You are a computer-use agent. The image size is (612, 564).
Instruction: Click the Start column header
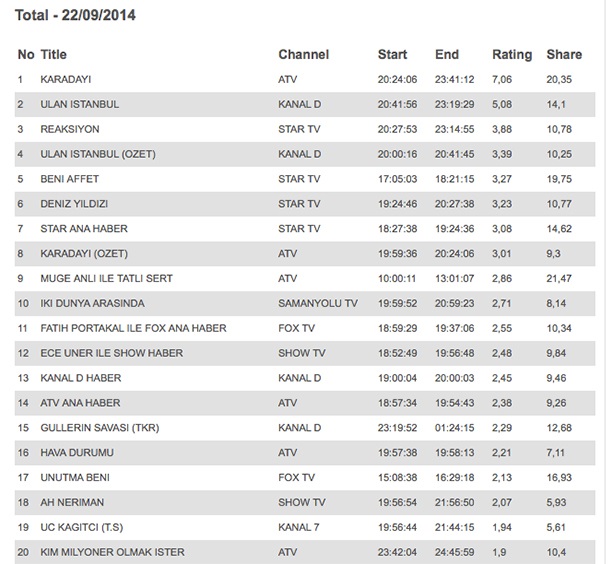[392, 54]
